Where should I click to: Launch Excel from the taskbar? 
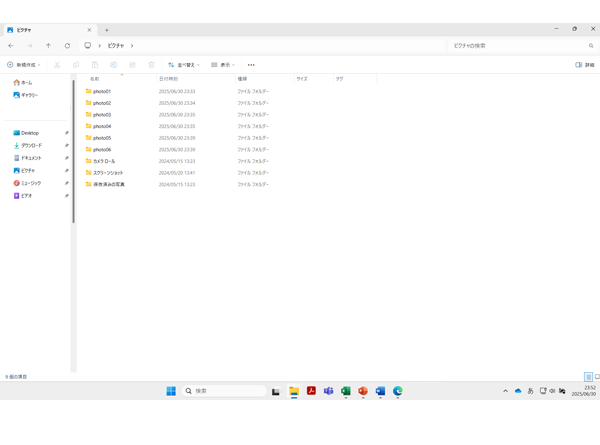(346, 391)
